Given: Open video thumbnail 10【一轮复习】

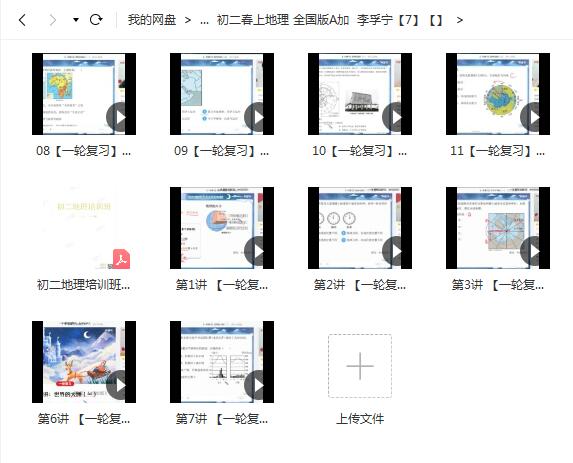Looking at the screenshot, I should (x=360, y=94).
